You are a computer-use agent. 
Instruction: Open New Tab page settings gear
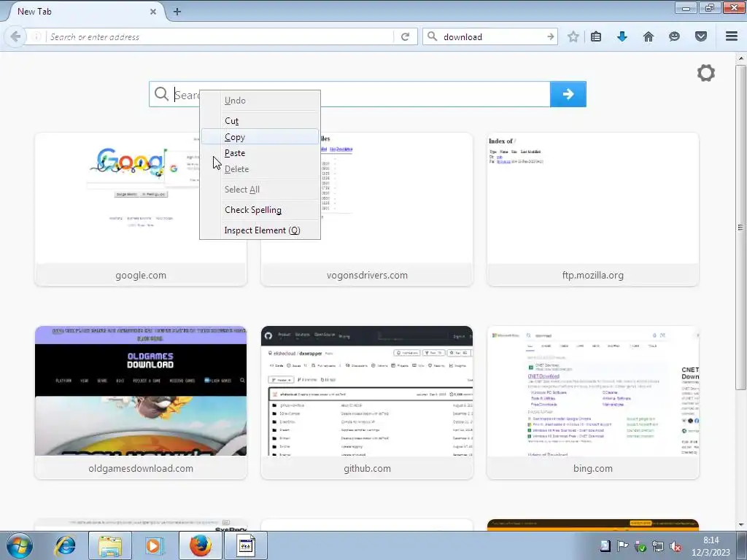pyautogui.click(x=706, y=73)
